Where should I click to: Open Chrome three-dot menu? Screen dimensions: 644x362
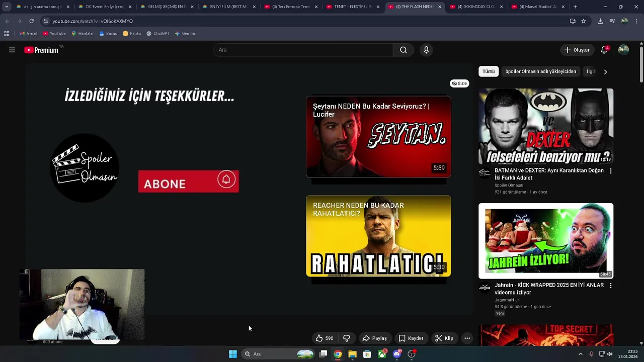point(636,21)
